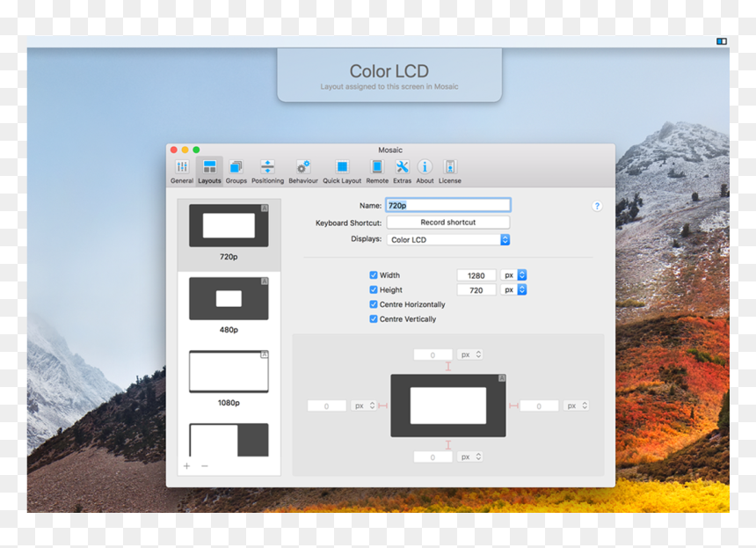Open the Quick Layout pane

coord(342,172)
